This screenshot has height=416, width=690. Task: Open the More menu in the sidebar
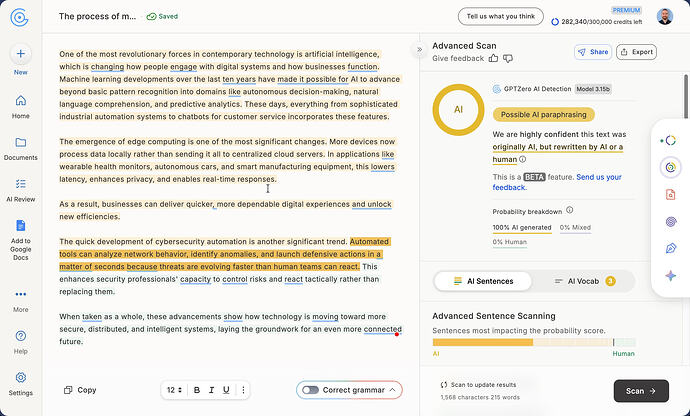click(x=20, y=301)
